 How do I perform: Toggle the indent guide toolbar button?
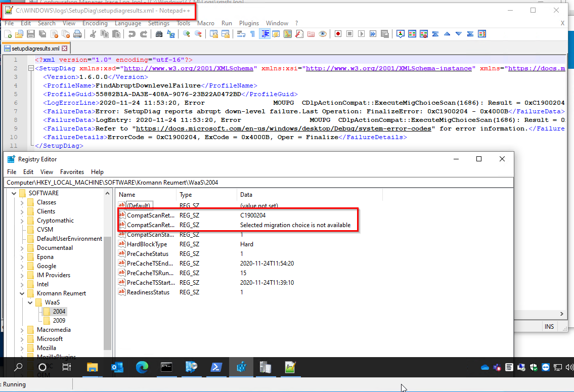click(x=264, y=34)
